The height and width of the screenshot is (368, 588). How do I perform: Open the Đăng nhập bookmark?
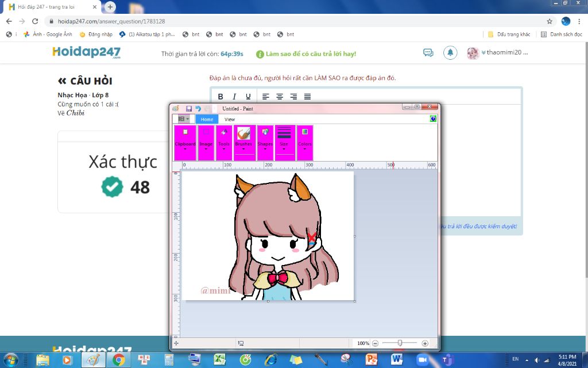tap(96, 34)
